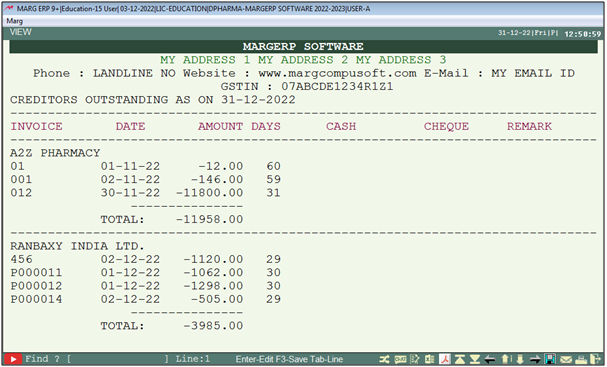
Task: Click website www.margcompusoft.com text
Action: [x=338, y=73]
